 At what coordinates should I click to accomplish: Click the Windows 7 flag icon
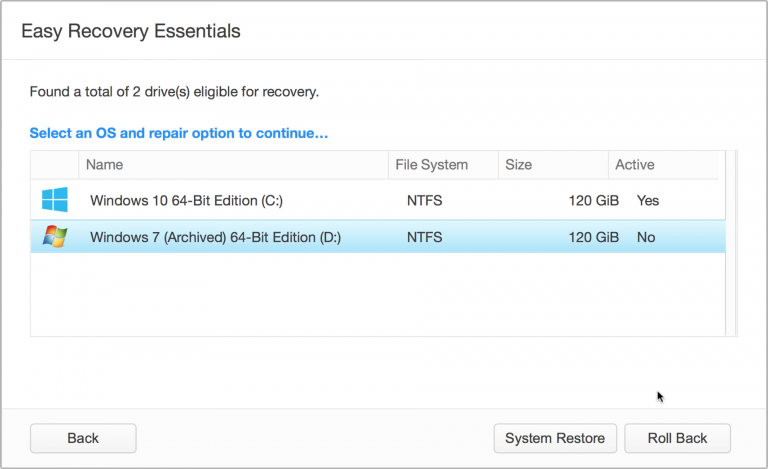[x=54, y=238]
